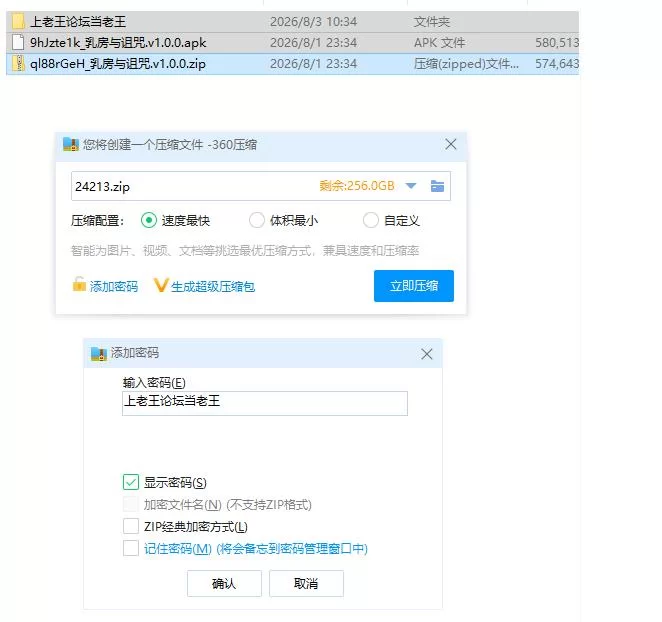
Task: Select the 上老王论坛当老王 folder icon
Action: (19, 22)
